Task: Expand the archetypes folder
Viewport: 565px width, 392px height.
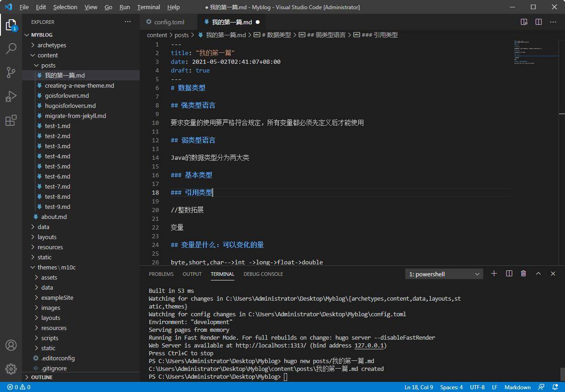Action: pyautogui.click(x=51, y=45)
